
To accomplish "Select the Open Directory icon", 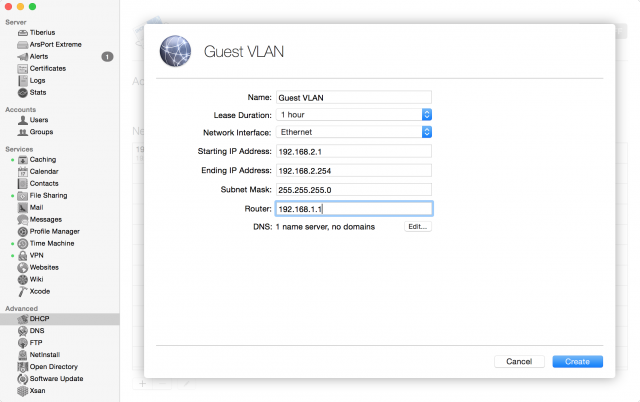I will [x=22, y=366].
